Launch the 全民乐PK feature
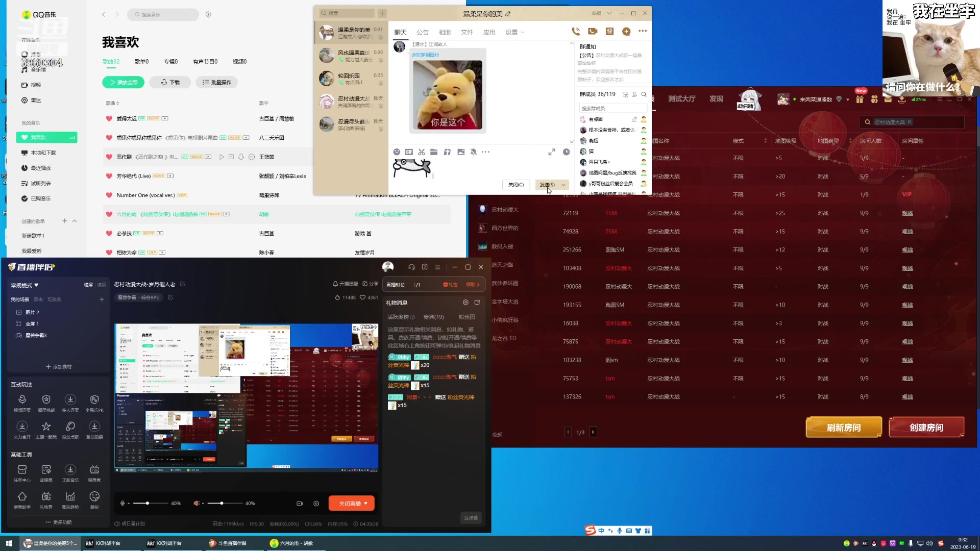Viewport: 980px width, 551px height. pos(94,403)
